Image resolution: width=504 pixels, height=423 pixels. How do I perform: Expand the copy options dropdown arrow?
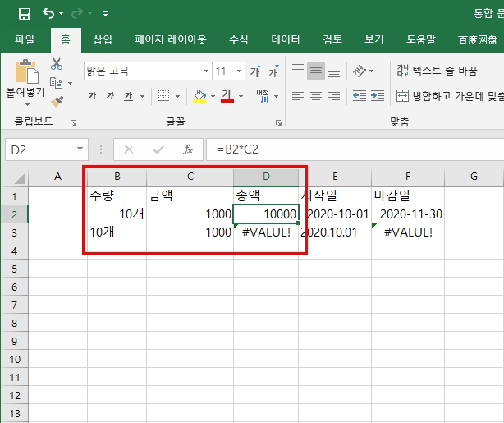70,83
